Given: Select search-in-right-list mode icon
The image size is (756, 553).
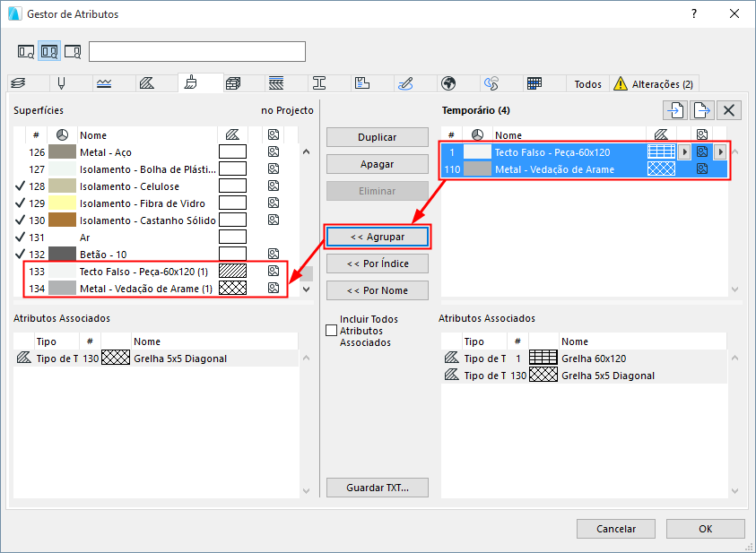Looking at the screenshot, I should (x=73, y=51).
